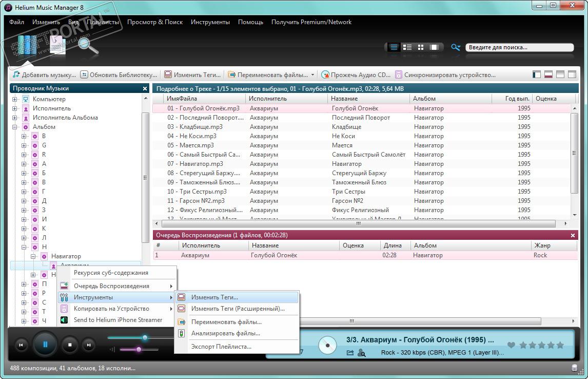Toggle rightmost panel layout icon
The height and width of the screenshot is (379, 588).
click(572, 74)
